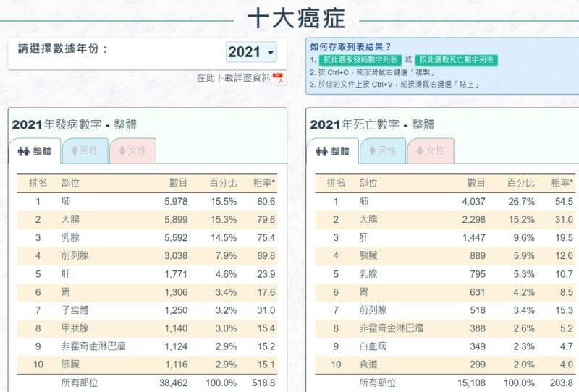Click the overall people icon in incidence tab

(24, 151)
